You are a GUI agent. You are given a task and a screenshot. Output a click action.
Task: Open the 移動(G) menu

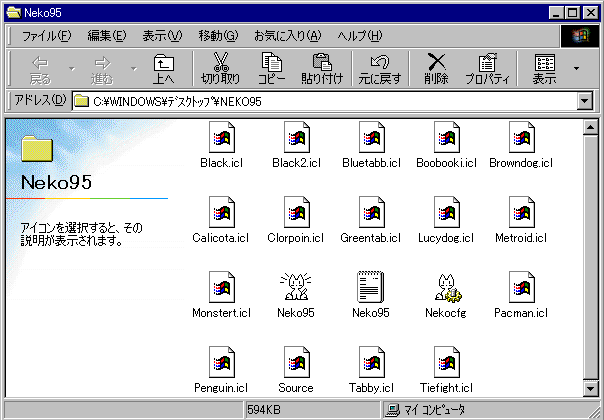(x=218, y=36)
